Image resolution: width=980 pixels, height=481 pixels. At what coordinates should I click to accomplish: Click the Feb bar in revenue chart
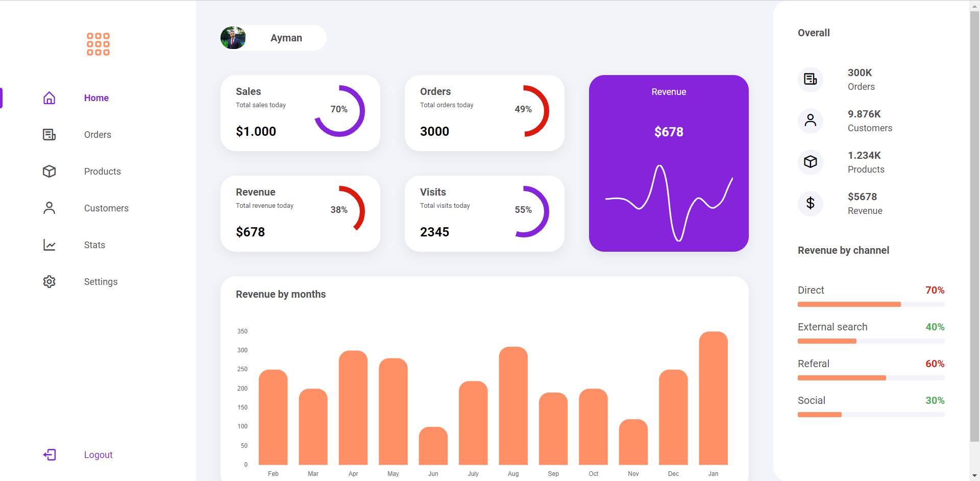[273, 417]
